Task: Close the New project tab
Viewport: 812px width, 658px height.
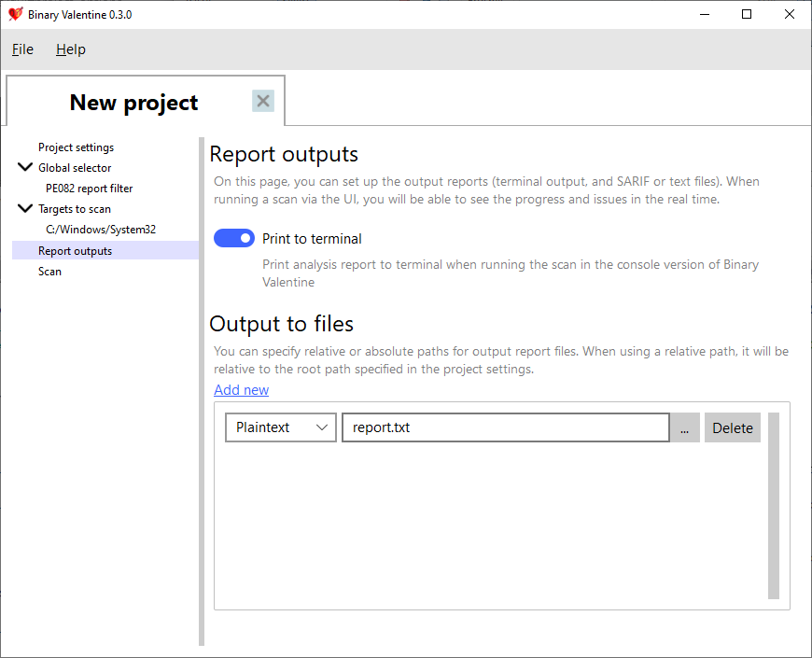Action: coord(263,101)
